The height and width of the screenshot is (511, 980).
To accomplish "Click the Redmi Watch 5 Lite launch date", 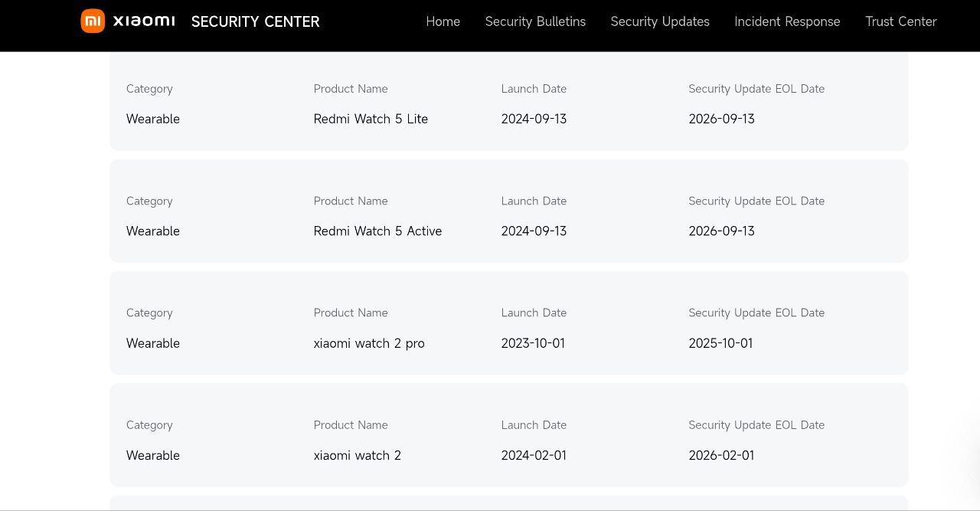I will tap(534, 119).
